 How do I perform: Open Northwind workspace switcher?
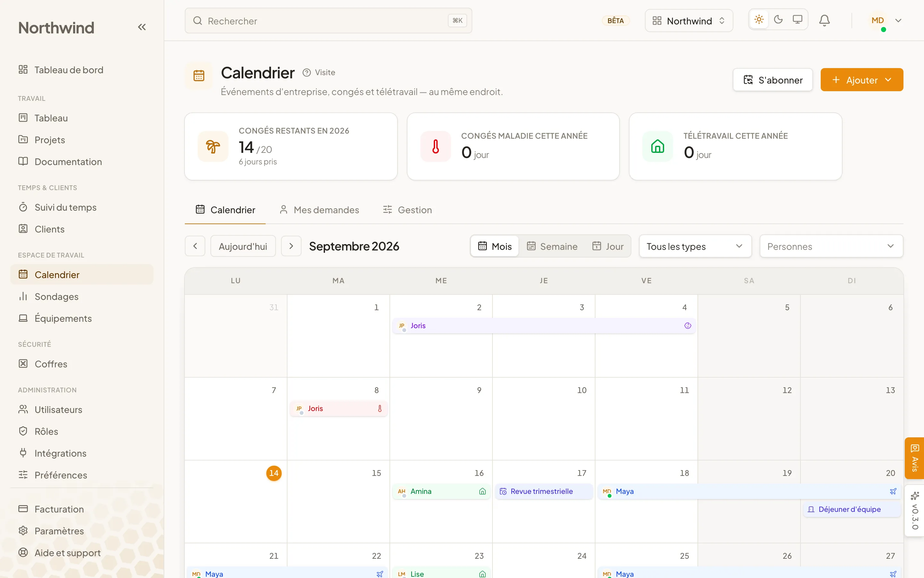(x=689, y=21)
